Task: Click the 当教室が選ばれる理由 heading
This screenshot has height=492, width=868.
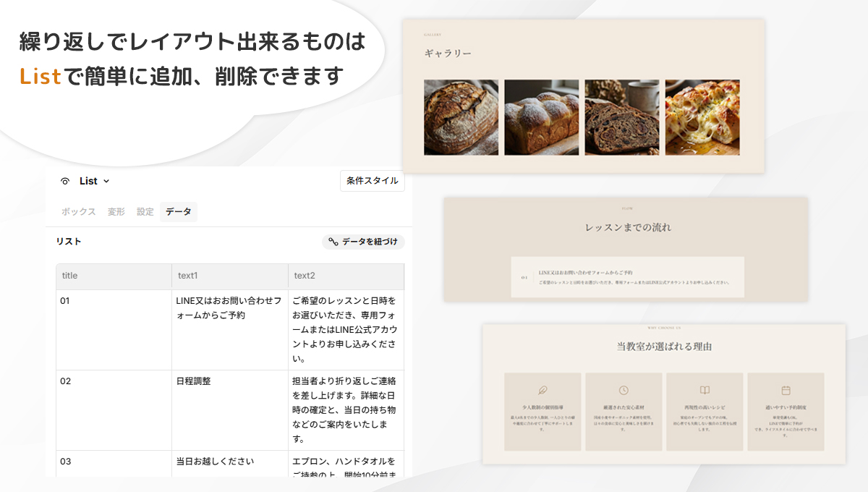Action: 664,347
